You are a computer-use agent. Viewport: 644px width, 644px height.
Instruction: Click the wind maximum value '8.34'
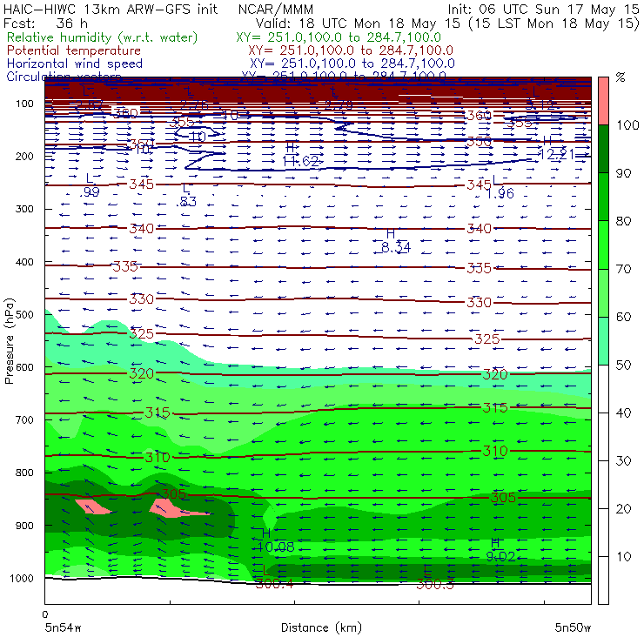click(396, 247)
